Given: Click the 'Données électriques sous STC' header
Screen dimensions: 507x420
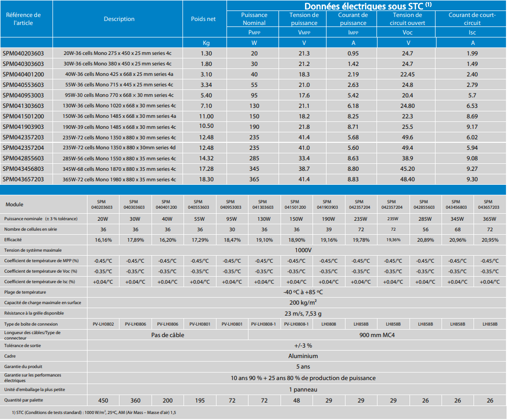Looking at the screenshot, I should (367, 6).
